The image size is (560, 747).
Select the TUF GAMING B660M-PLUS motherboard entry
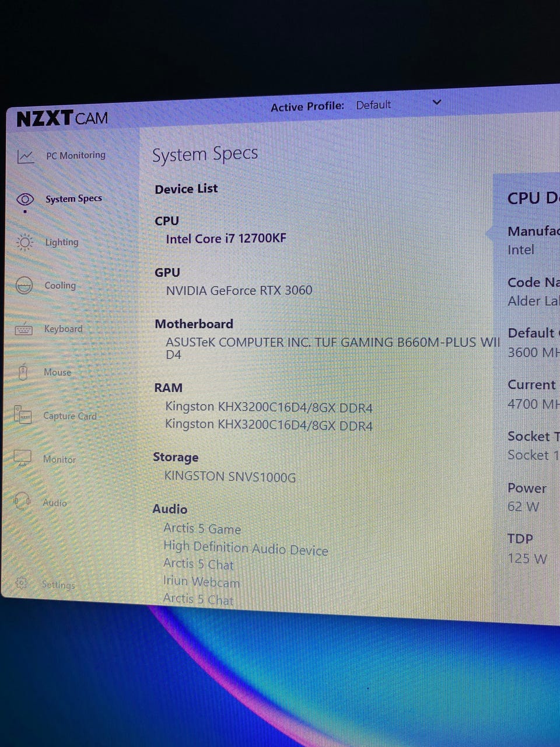pyautogui.click(x=332, y=348)
